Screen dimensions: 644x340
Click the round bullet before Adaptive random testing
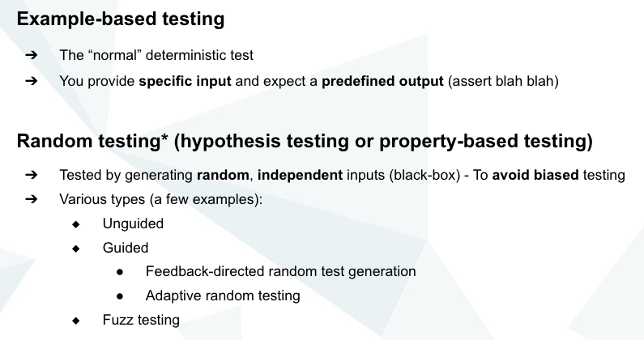(x=120, y=296)
